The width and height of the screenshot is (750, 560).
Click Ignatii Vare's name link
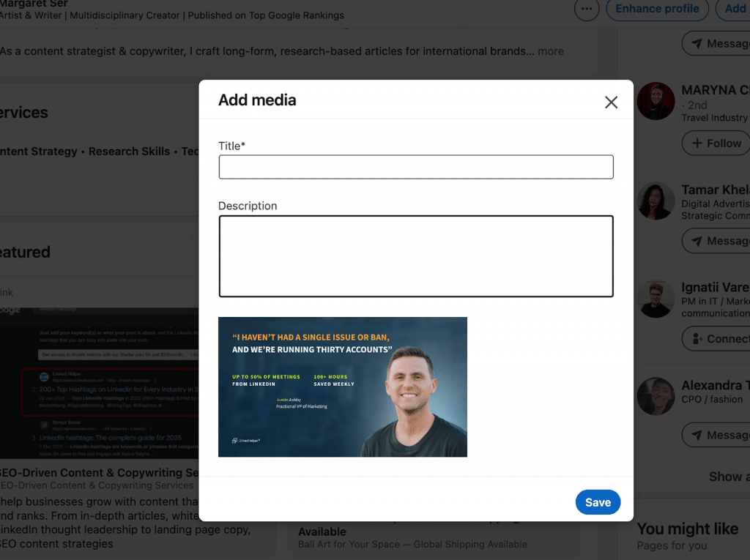pos(716,287)
